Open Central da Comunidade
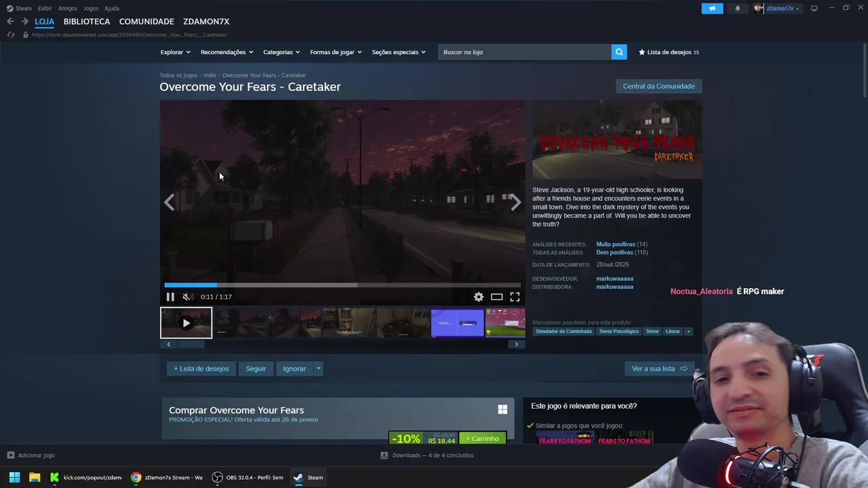This screenshot has width=868, height=488. tap(658, 86)
